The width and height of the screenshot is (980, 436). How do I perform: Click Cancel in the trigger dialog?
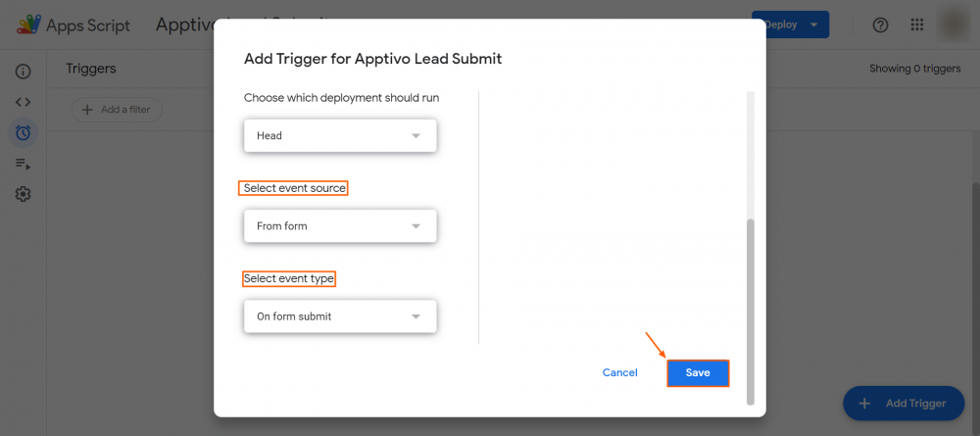(x=619, y=372)
